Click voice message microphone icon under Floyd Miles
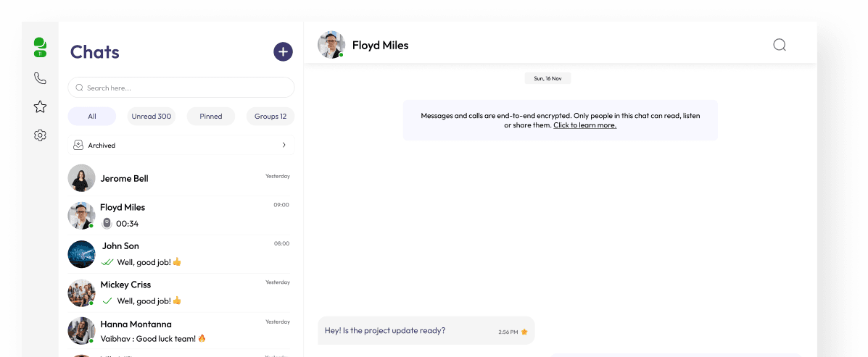 pos(107,223)
